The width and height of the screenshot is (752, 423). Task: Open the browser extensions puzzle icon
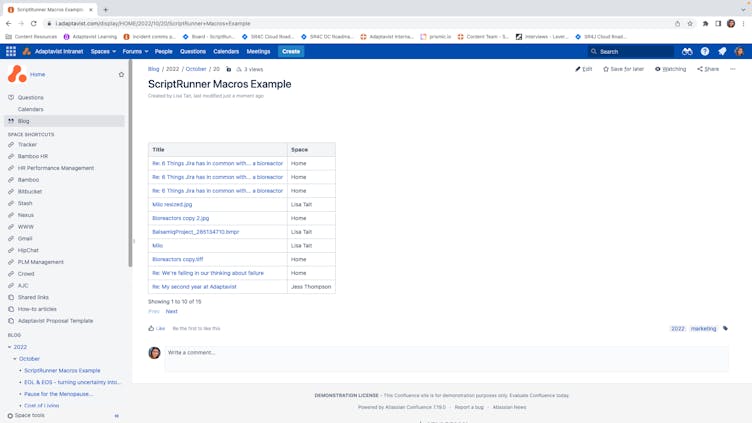705,24
